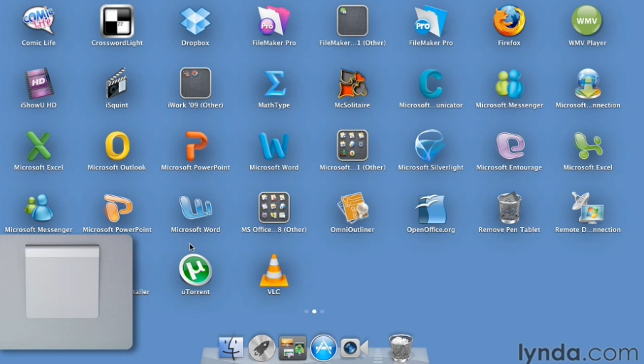This screenshot has width=644, height=364.
Task: Launch OmniOutliner
Action: tap(353, 208)
